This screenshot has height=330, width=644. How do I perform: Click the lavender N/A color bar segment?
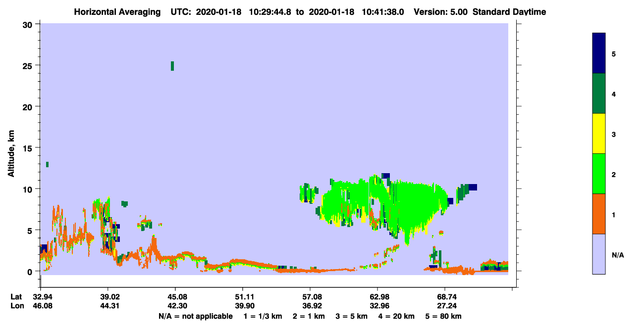[599, 254]
